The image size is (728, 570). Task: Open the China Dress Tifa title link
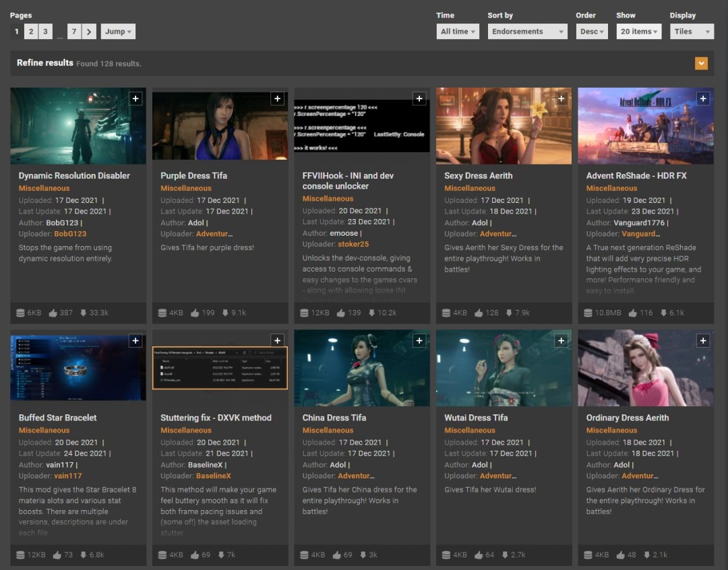334,418
